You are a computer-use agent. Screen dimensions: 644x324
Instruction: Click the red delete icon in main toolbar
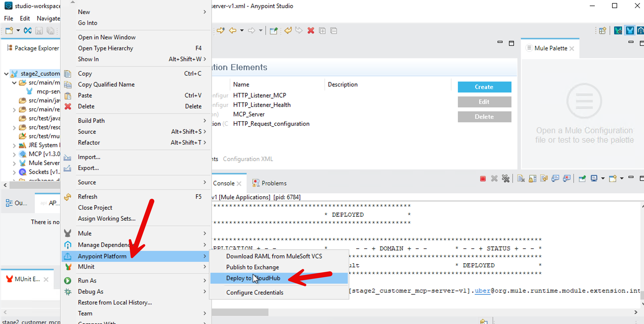pyautogui.click(x=311, y=31)
